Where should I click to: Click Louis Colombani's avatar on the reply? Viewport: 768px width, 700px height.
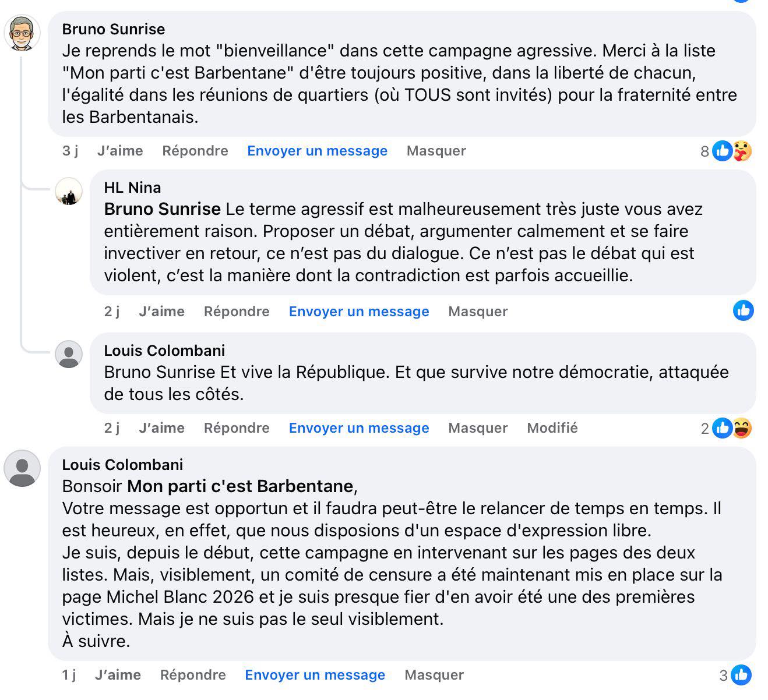click(69, 354)
